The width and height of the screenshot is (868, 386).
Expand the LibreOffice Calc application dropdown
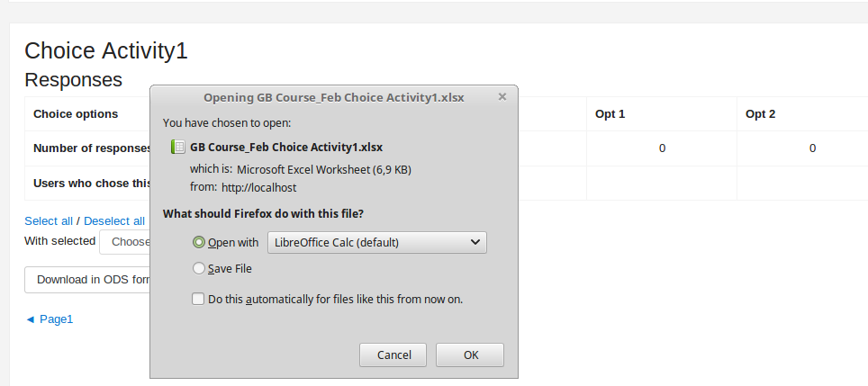tap(377, 242)
